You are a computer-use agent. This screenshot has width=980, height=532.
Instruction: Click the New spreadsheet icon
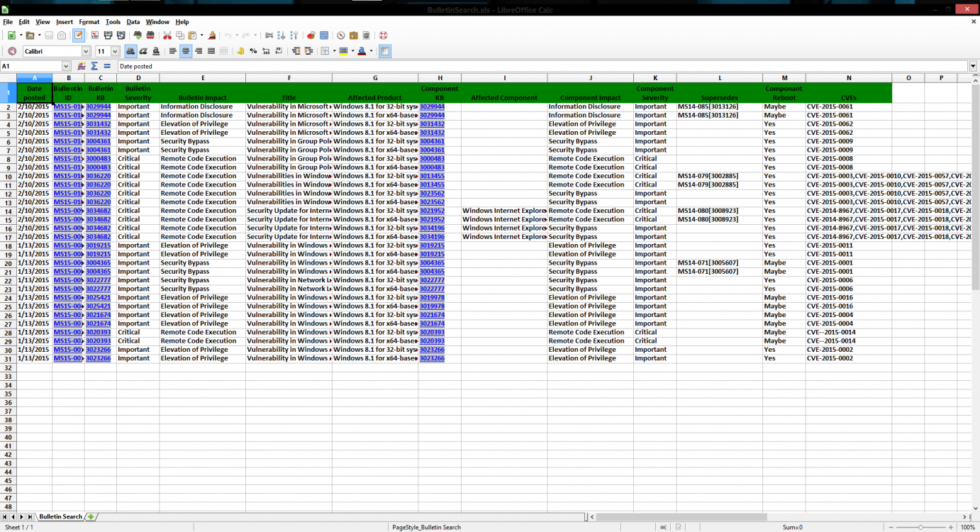tap(11, 35)
